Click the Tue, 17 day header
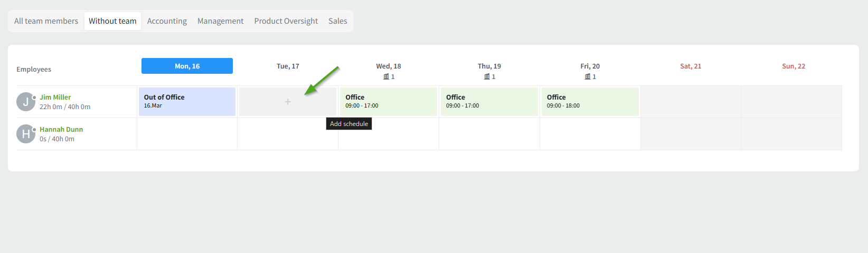 tap(288, 66)
